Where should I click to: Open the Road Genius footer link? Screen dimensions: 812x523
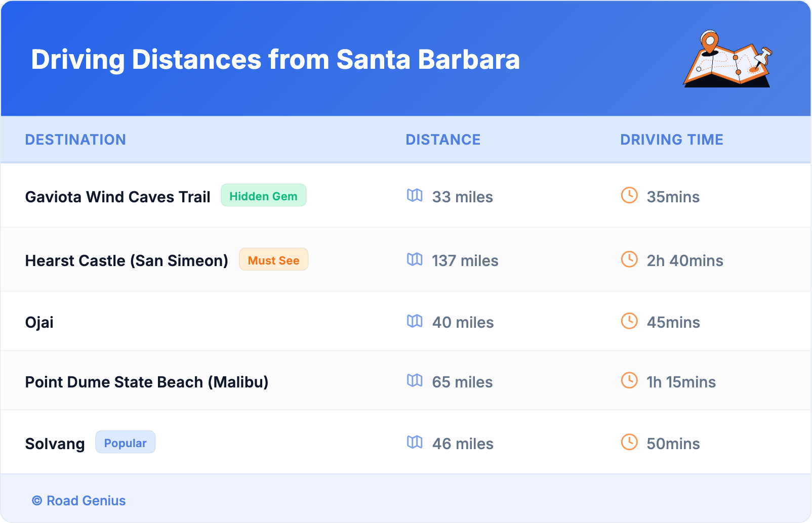79,501
